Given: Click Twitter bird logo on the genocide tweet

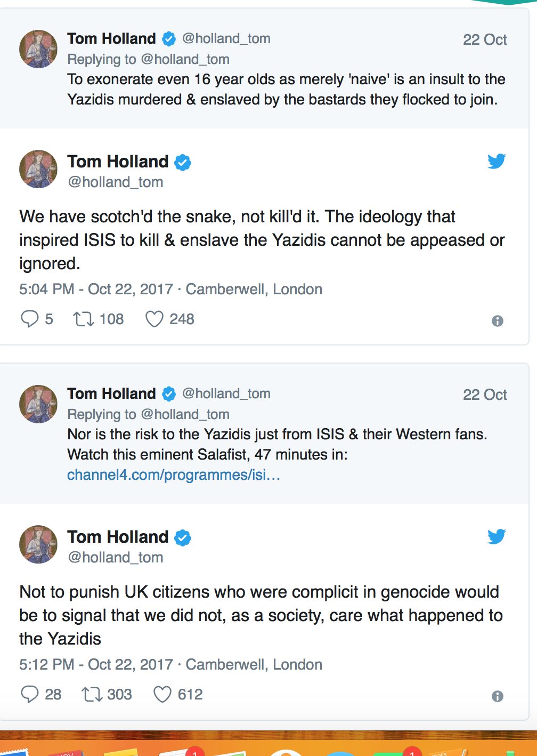Looking at the screenshot, I should 497,536.
